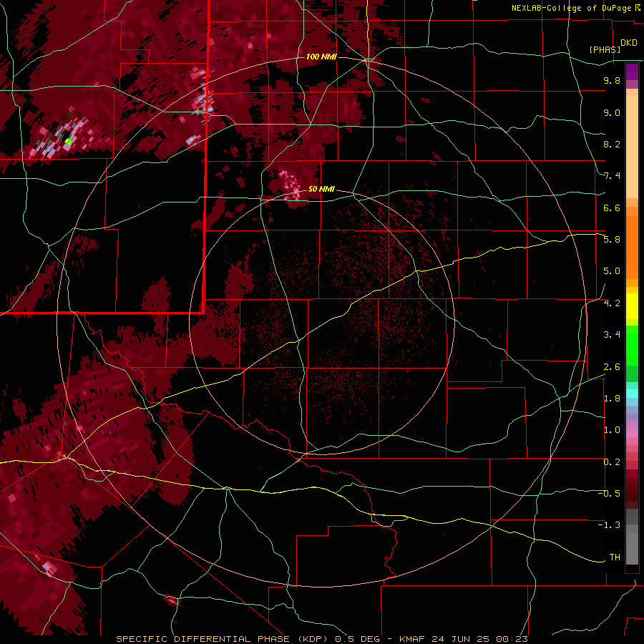Viewport: 644px width, 644px height.
Task: Click the 50 NMI range ring label
Action: [321, 189]
